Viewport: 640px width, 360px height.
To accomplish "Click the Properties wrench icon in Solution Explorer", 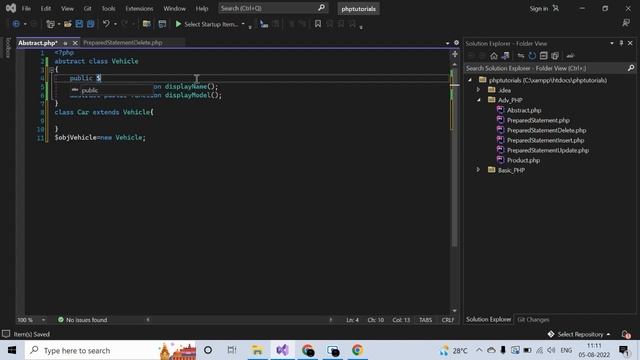I will click(x=570, y=56).
